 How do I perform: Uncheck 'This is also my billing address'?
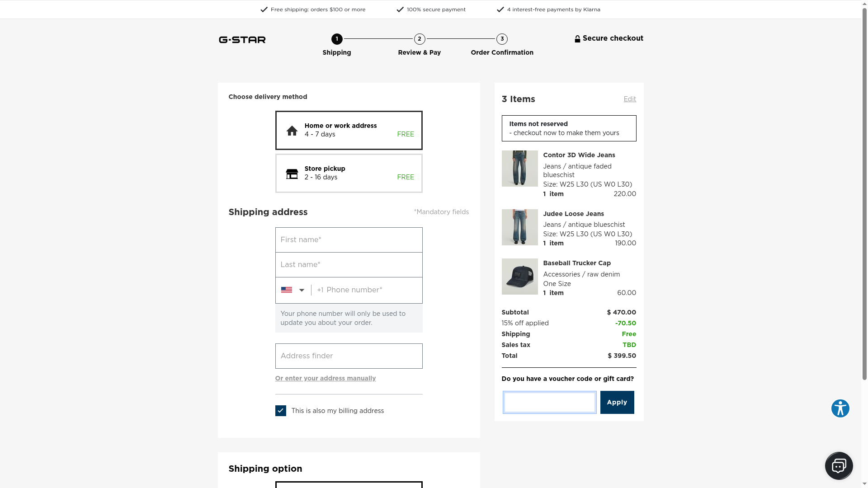pyautogui.click(x=281, y=411)
